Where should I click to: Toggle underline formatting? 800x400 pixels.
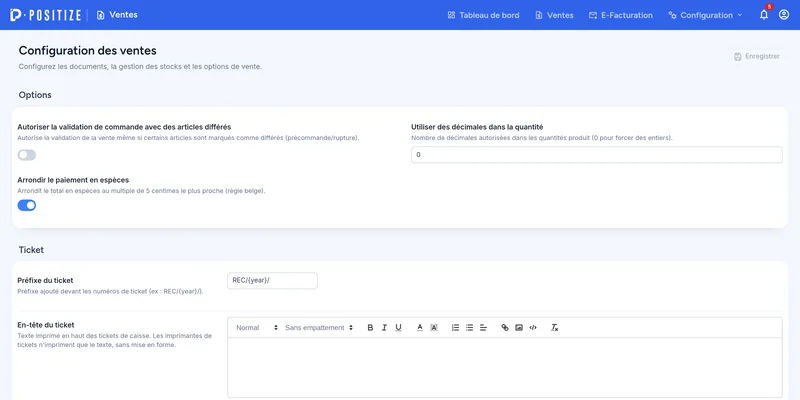(x=398, y=328)
